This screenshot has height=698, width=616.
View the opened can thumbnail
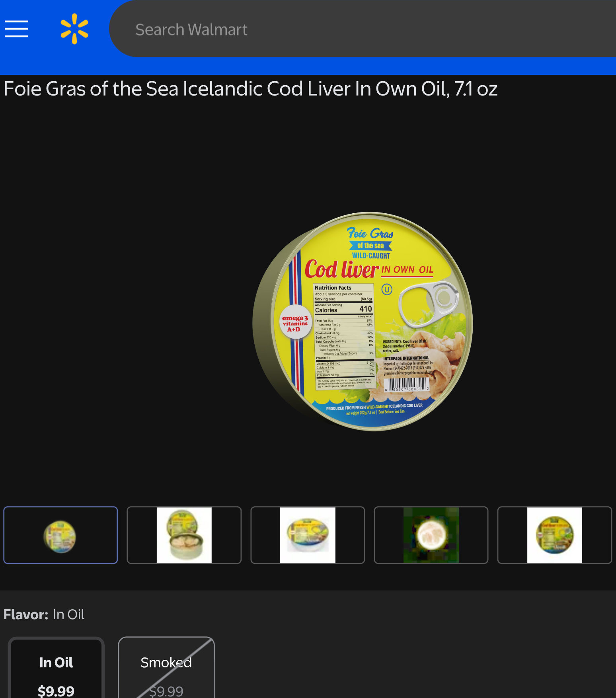tap(184, 535)
